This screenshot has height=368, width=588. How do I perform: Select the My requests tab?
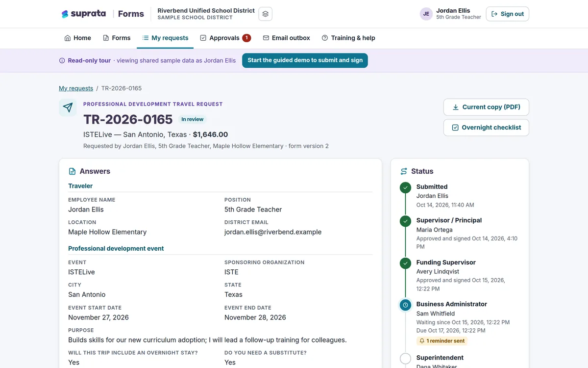(x=165, y=38)
